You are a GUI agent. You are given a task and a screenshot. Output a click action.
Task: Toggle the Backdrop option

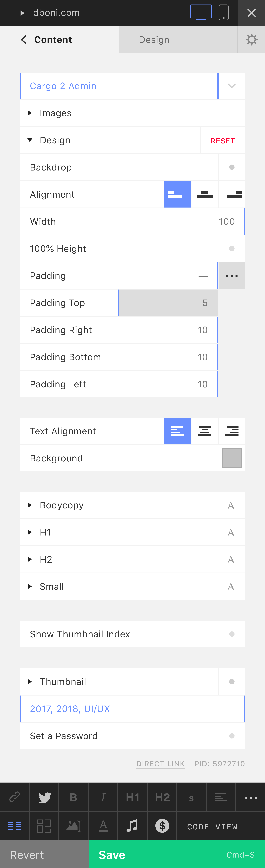[232, 168]
